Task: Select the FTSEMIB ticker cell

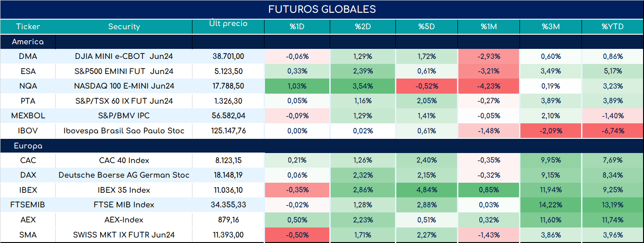Action: 28,205
